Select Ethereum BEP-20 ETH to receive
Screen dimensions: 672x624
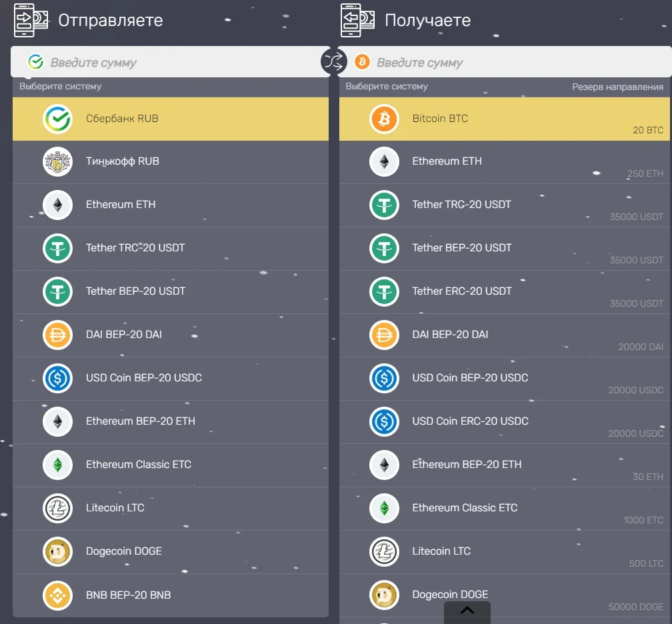(x=505, y=465)
